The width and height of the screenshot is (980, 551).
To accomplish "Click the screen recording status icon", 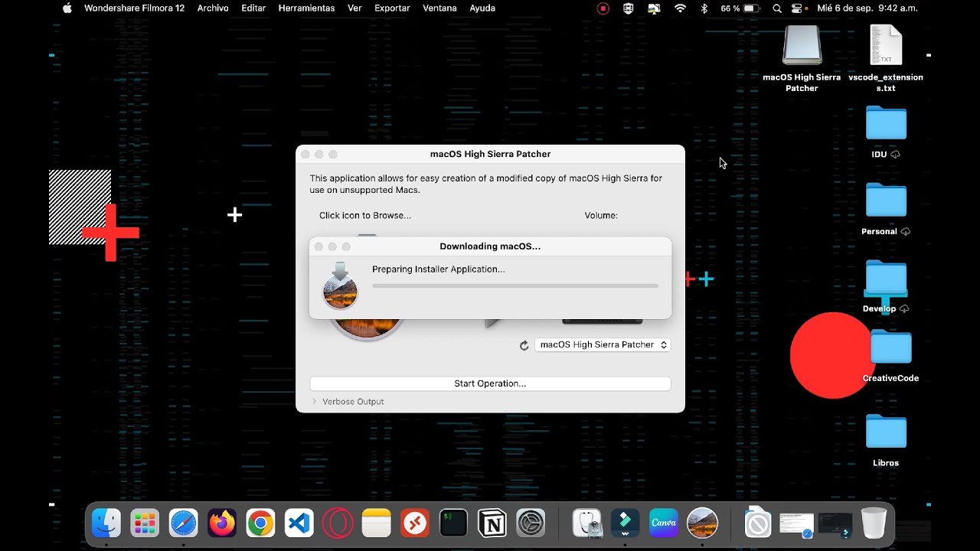I will click(x=603, y=8).
